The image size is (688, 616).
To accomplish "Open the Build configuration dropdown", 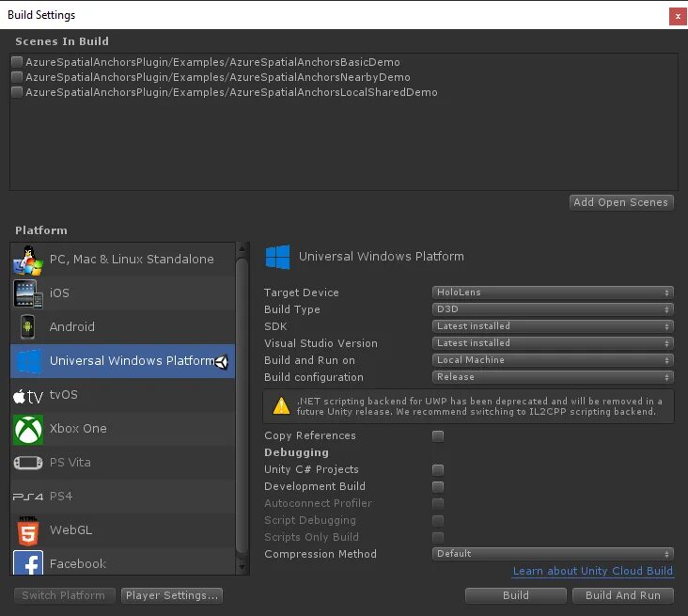I will click(x=553, y=377).
